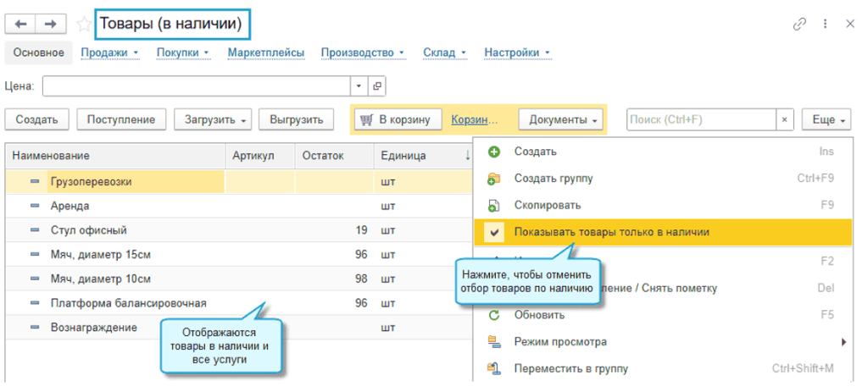This screenshot has height=392, width=868.
Task: Click the Поступление button
Action: [x=121, y=119]
